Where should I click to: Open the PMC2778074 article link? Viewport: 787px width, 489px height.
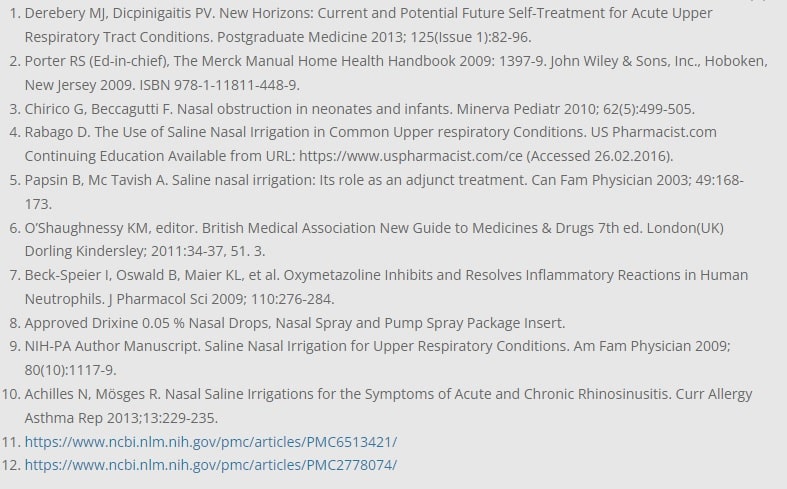pos(210,465)
